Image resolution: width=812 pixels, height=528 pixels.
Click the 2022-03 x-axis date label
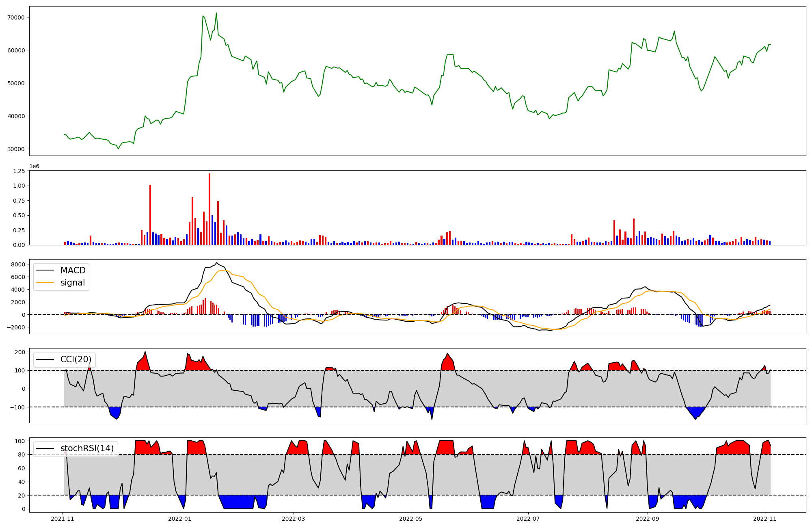(x=293, y=519)
